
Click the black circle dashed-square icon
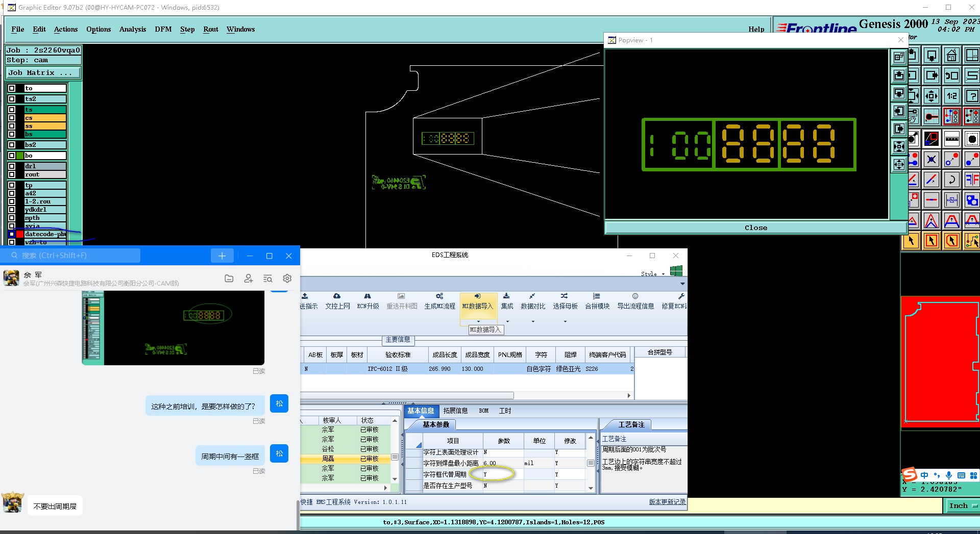(972, 139)
